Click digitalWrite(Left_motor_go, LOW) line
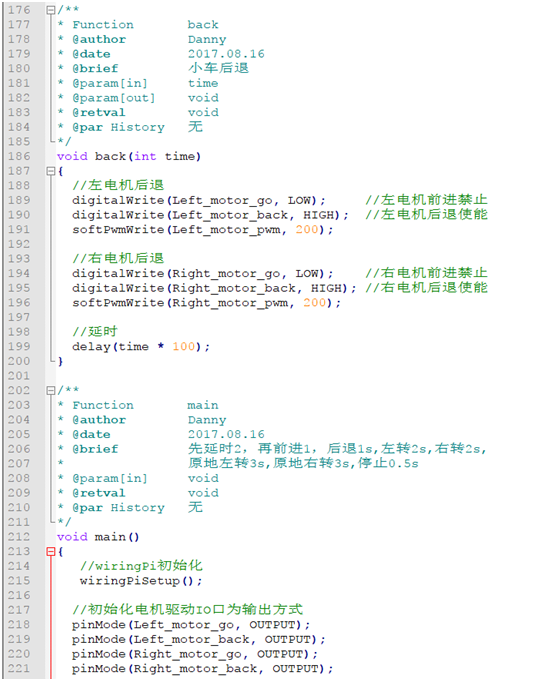The height and width of the screenshot is (681, 558). coord(199,200)
